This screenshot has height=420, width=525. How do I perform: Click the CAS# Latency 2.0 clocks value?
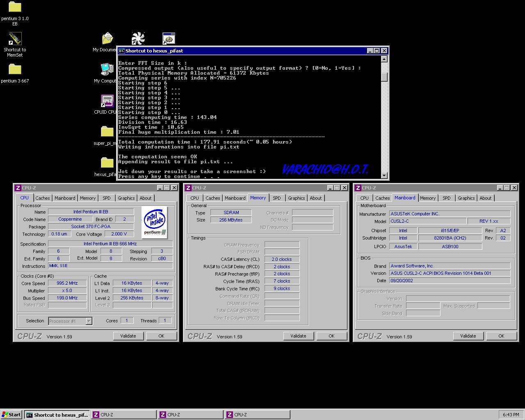pos(282,259)
